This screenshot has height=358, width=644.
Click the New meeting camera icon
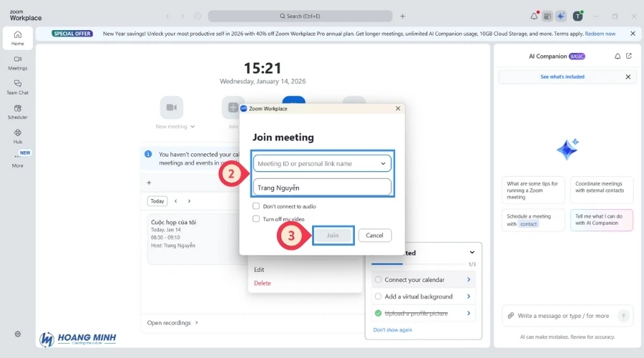pyautogui.click(x=171, y=107)
